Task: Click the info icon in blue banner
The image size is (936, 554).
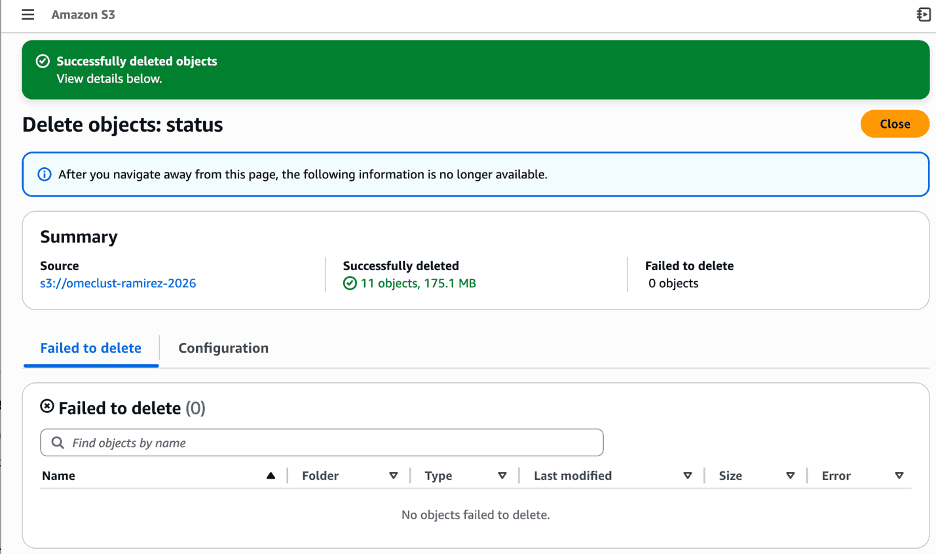Action: point(44,174)
